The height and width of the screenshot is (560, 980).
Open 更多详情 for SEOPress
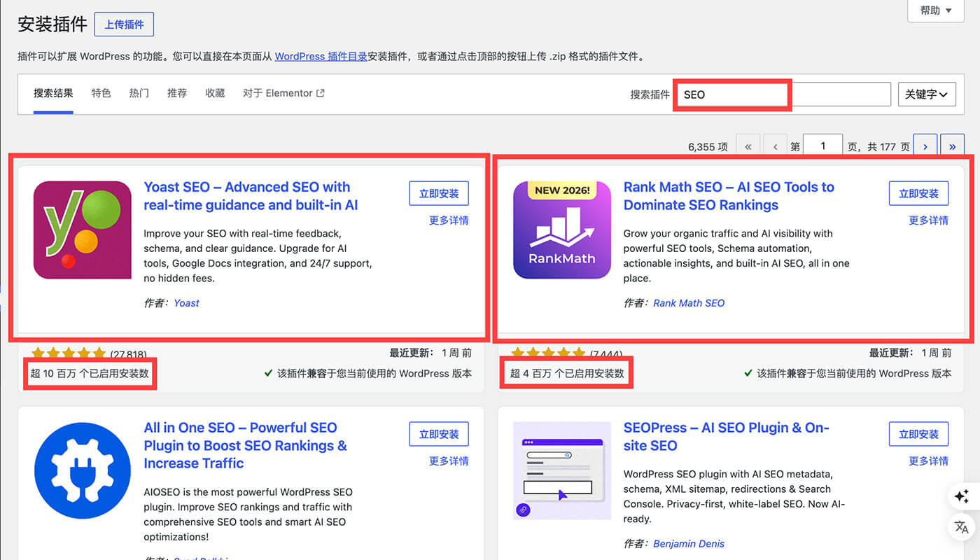click(928, 461)
